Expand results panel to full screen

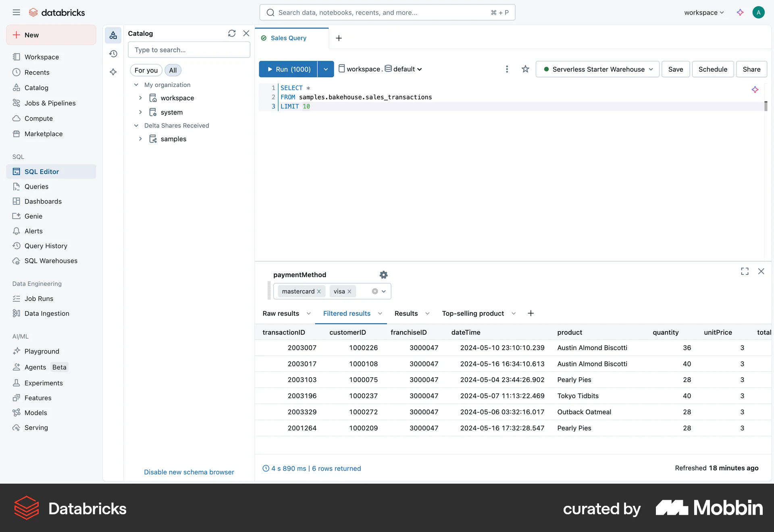tap(745, 272)
